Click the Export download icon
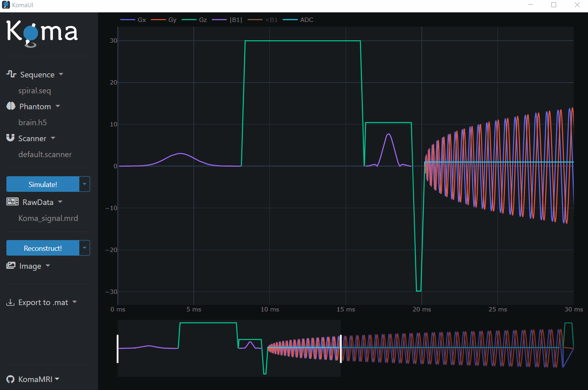 10,302
